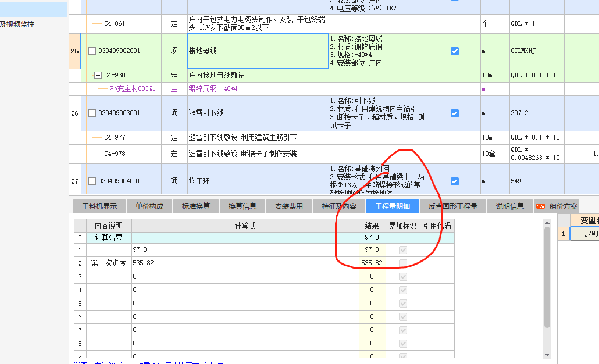Switch to the 换算信息 tab
Image resolution: width=599 pixels, height=364 pixels.
pyautogui.click(x=242, y=206)
